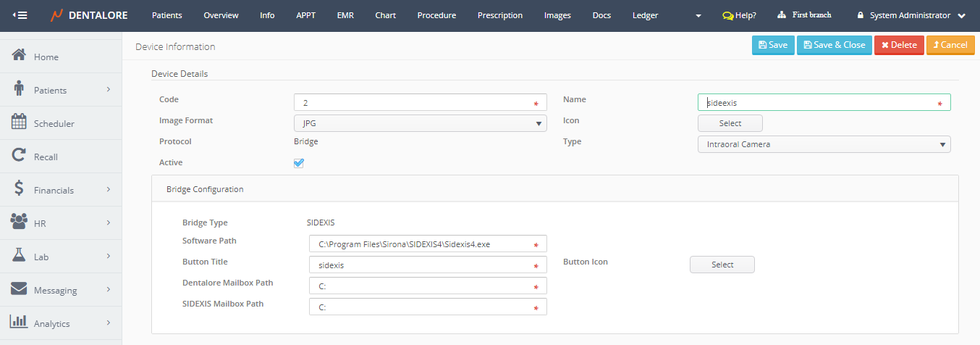This screenshot has height=345, width=980.
Task: Collapse sidebar with the hamburger menu icon
Action: pos(20,15)
